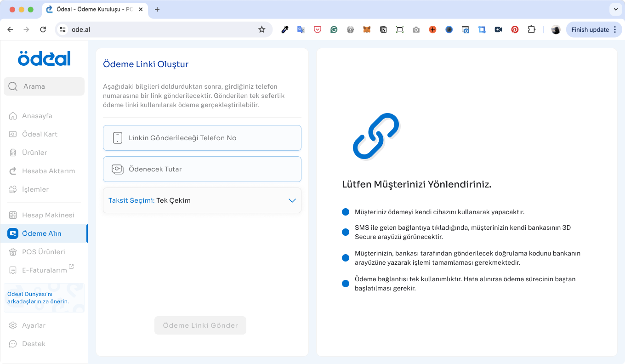The image size is (625, 364).
Task: Open the MetaMask fox extension
Action: (x=367, y=29)
